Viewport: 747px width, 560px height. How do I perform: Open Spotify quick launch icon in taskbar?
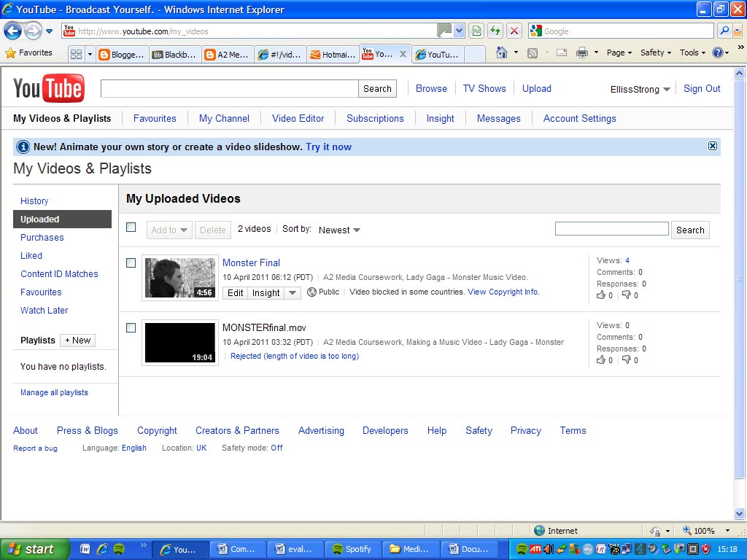[119, 548]
